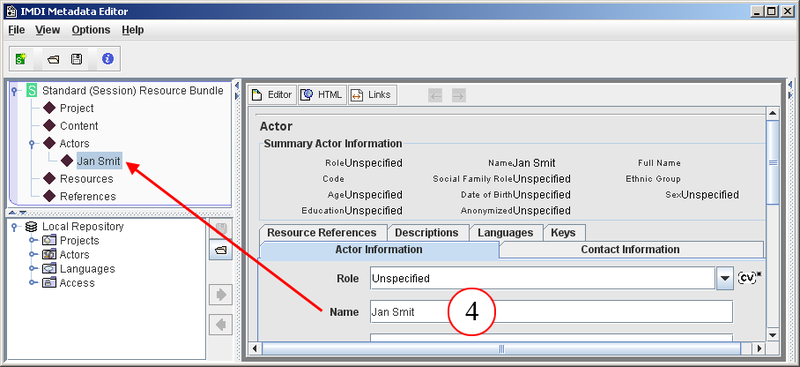Click the horizontal scrollbar right arrow

760,349
